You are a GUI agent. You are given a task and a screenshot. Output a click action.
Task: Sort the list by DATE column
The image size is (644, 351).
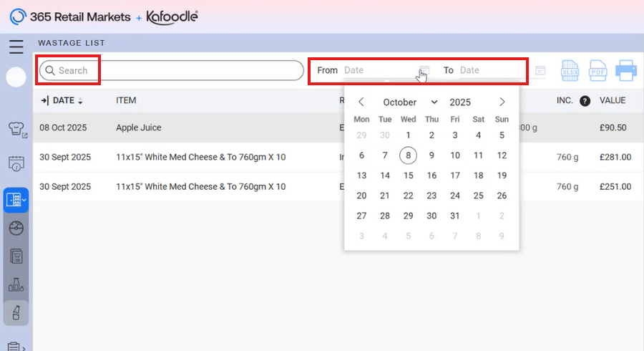coord(62,101)
